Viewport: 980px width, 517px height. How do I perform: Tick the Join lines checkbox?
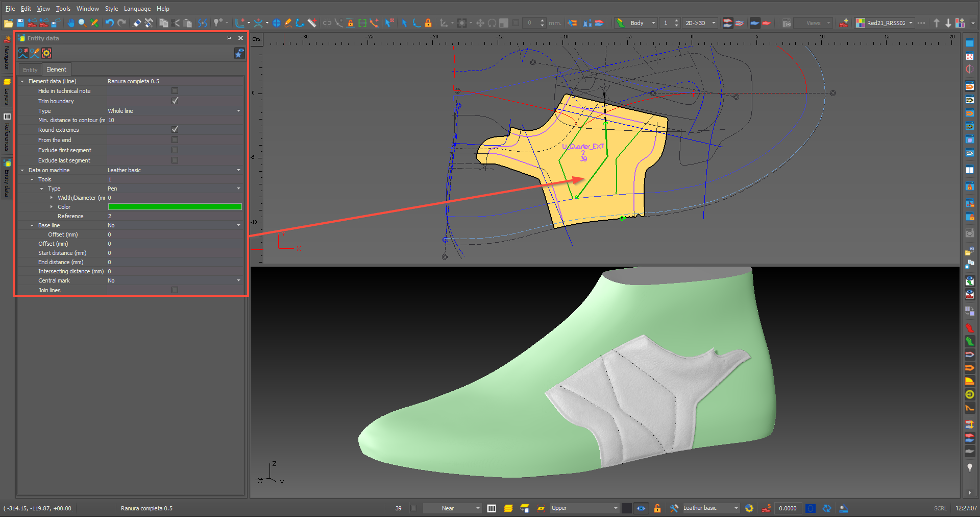coord(175,290)
